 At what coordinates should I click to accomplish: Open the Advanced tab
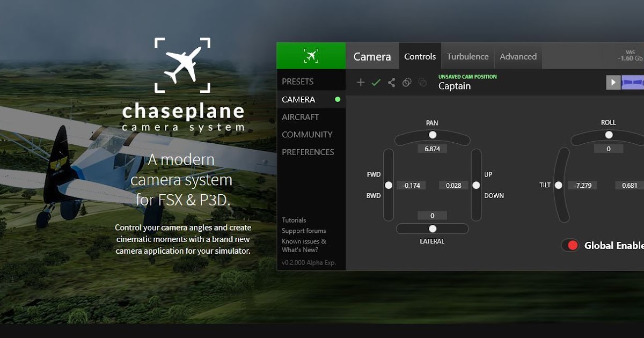pos(518,56)
